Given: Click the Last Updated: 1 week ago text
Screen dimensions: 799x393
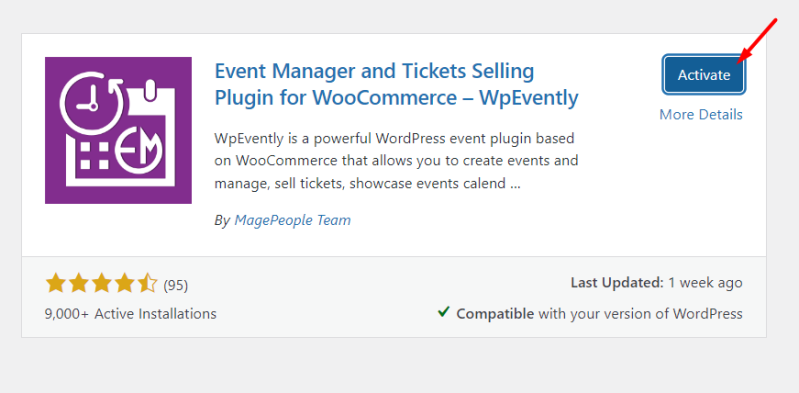Looking at the screenshot, I should pyautogui.click(x=656, y=282).
